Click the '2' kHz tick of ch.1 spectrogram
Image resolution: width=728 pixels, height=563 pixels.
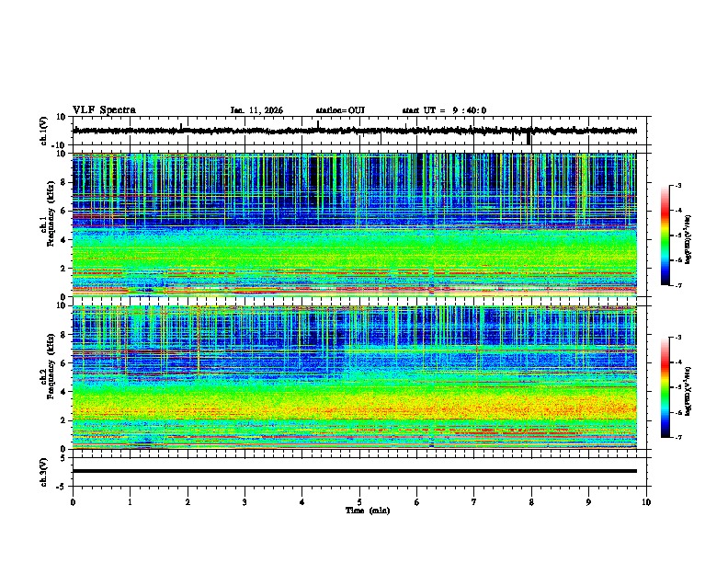click(64, 269)
